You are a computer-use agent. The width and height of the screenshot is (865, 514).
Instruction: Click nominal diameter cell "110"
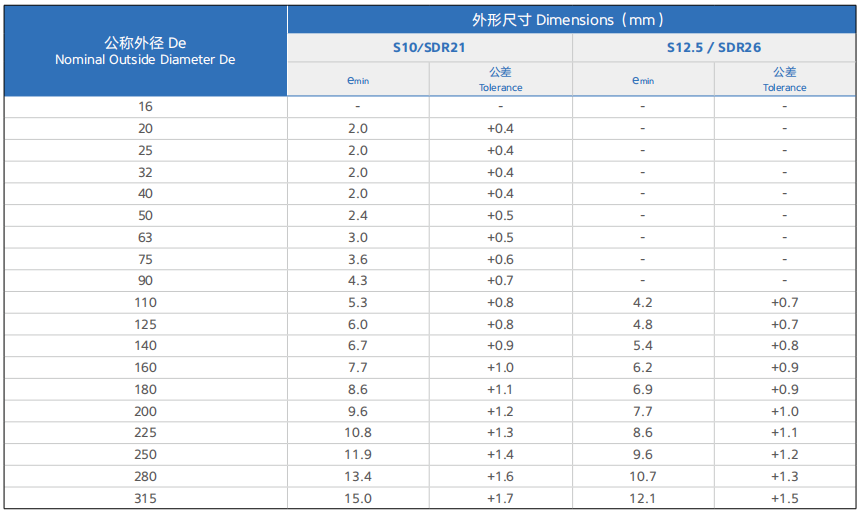[146, 303]
